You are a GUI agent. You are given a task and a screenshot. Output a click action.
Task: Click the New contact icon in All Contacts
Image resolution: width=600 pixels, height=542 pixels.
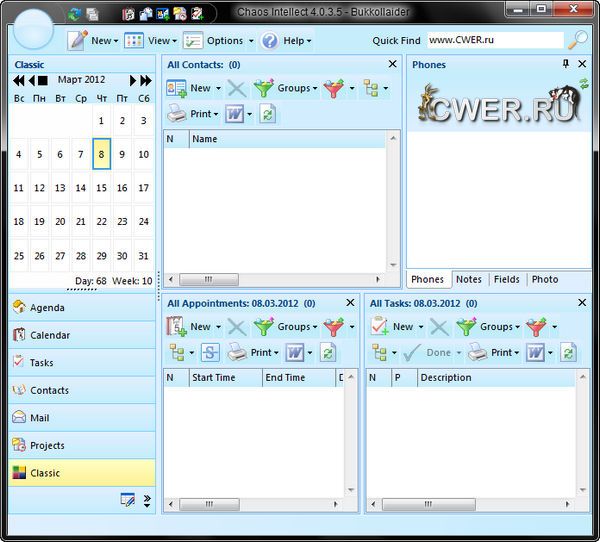[177, 88]
